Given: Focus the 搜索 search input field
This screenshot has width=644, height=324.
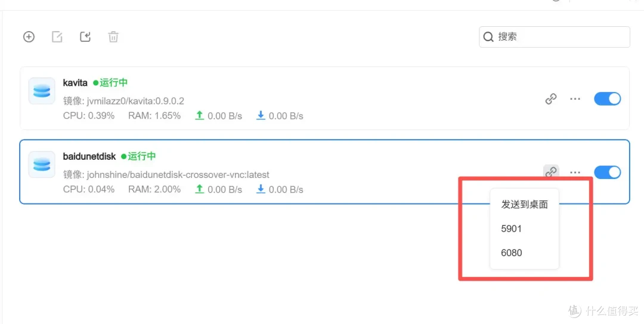Looking at the screenshot, I should 555,36.
